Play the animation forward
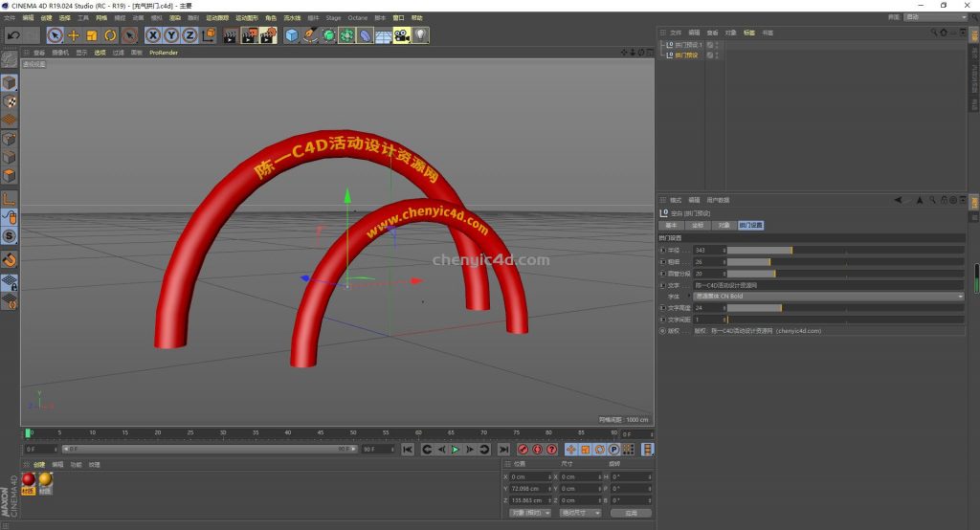Image resolution: width=980 pixels, height=530 pixels. tap(456, 450)
